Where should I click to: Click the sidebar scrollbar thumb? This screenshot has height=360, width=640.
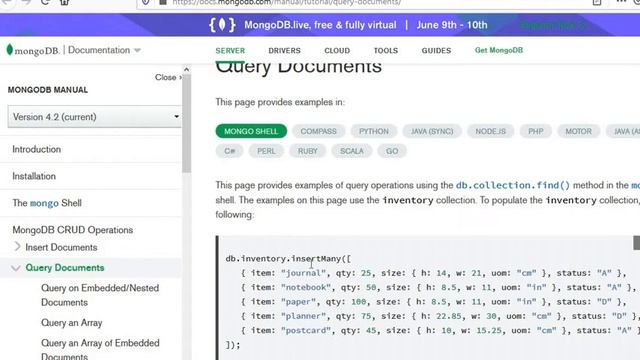[x=187, y=122]
